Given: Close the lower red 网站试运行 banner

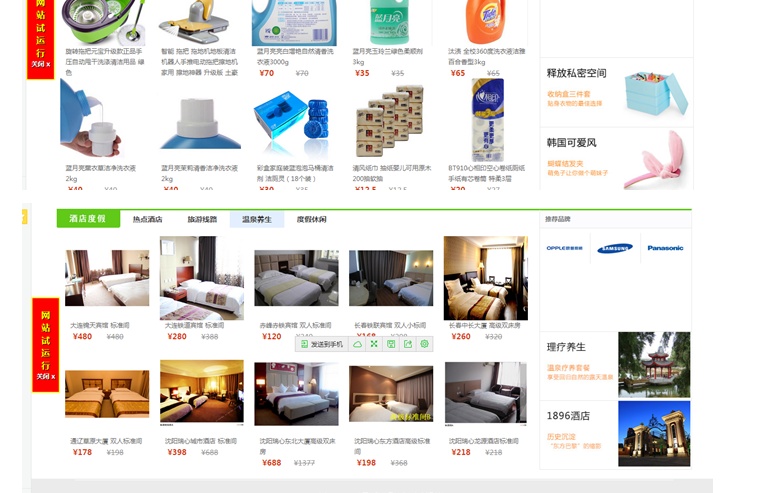Looking at the screenshot, I should coord(45,376).
